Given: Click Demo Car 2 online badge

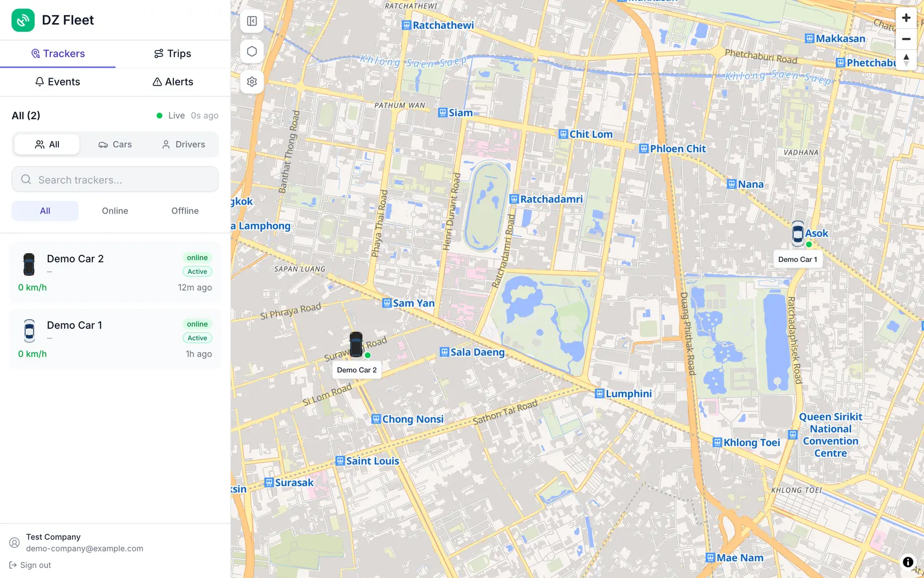Looking at the screenshot, I should pos(197,258).
